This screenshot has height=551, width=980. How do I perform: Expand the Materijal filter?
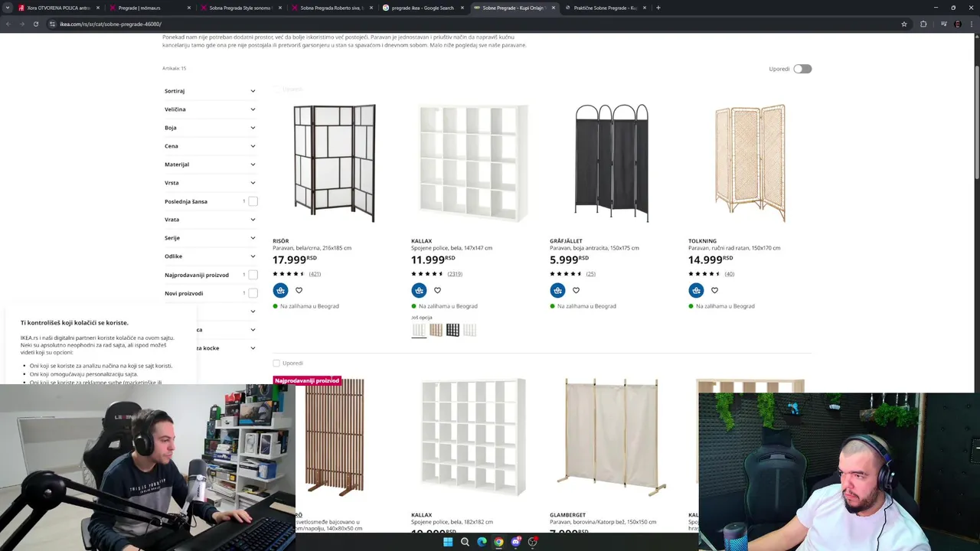210,165
